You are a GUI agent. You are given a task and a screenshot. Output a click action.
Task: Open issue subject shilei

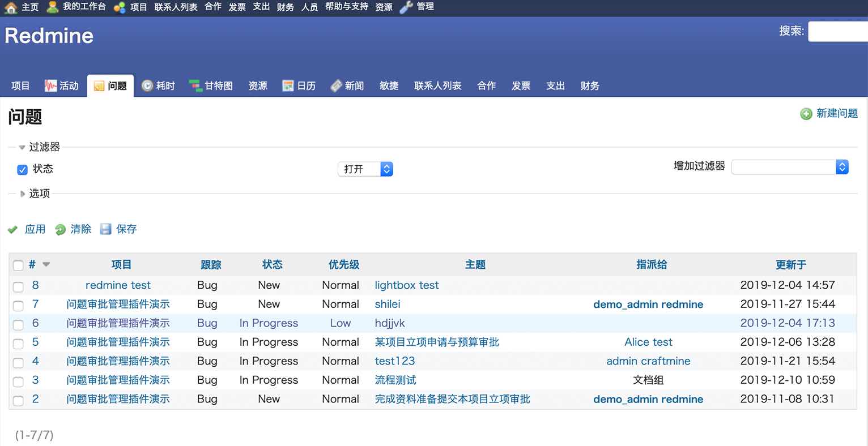point(388,304)
